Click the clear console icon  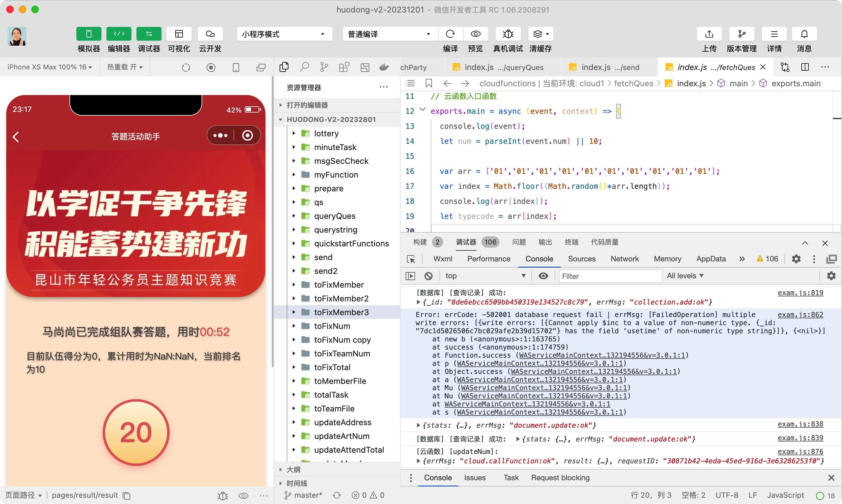(428, 276)
